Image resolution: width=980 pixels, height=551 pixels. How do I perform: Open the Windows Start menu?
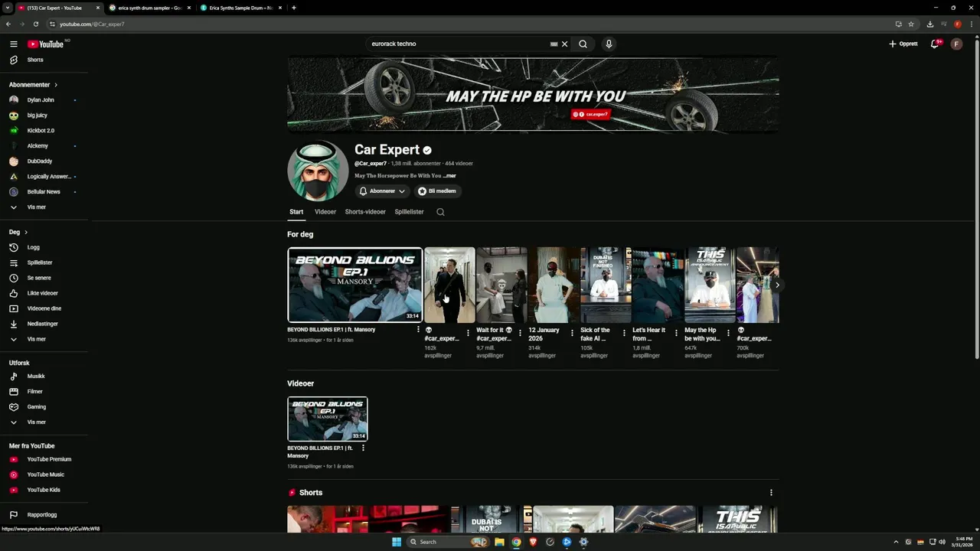[x=397, y=542]
